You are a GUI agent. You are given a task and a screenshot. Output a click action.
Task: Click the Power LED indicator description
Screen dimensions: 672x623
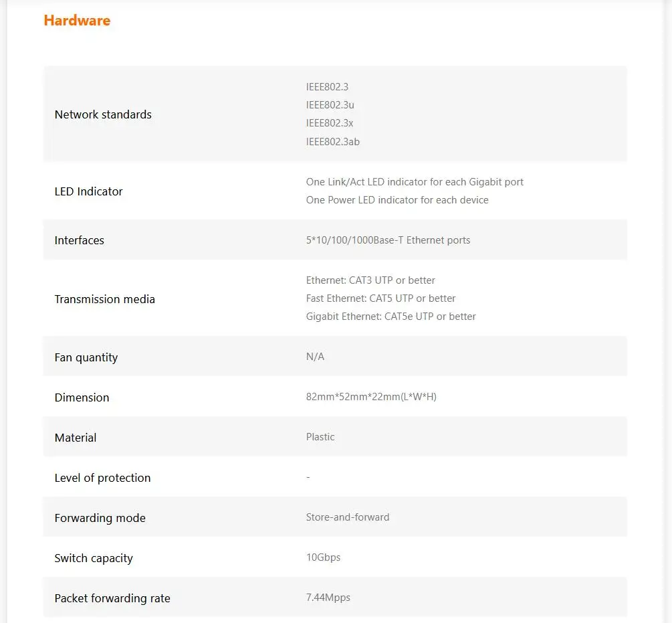(x=397, y=200)
